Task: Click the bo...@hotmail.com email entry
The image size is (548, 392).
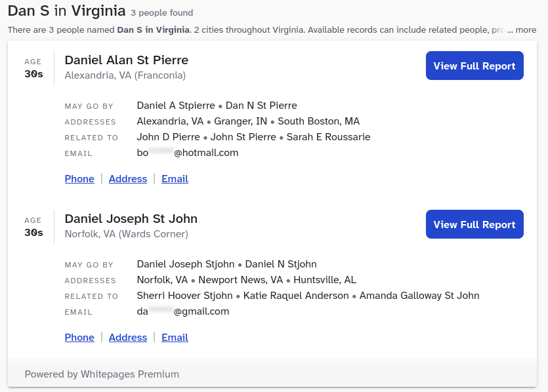Action: coord(187,153)
